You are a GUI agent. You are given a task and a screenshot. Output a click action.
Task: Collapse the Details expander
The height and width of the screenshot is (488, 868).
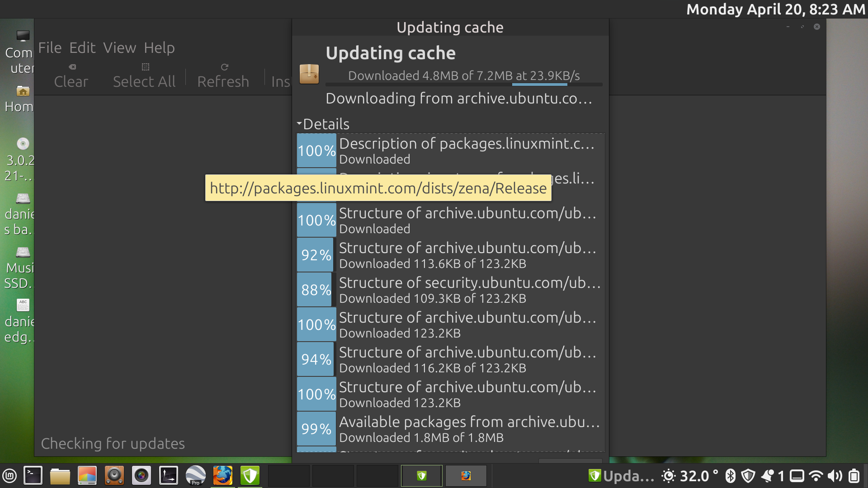tap(323, 124)
